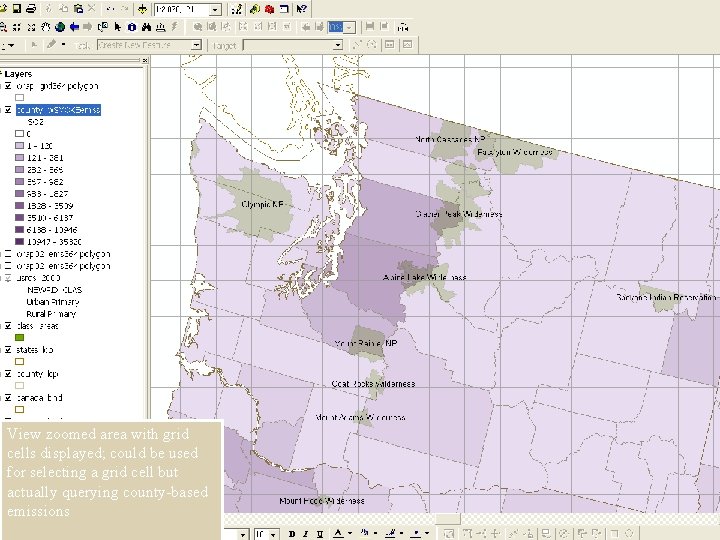Open the ArcToolbox red icon

pos(270,9)
